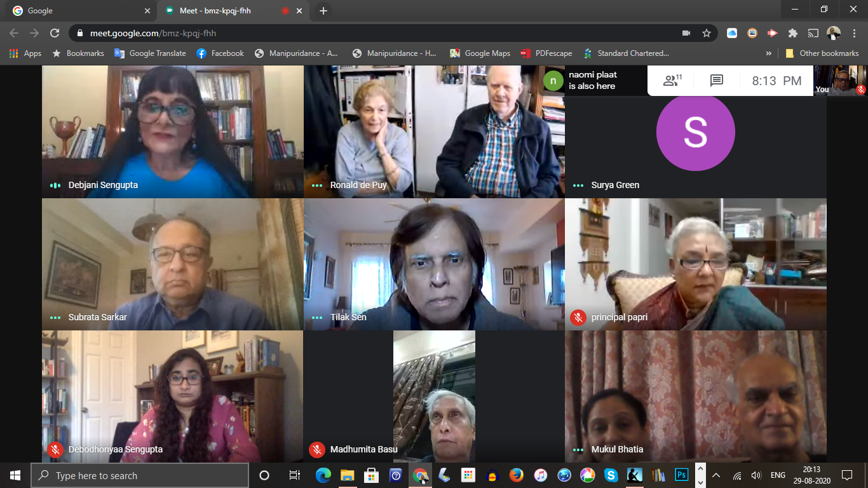Open the Chrome extensions puzzle icon
The width and height of the screenshot is (868, 488).
[x=792, y=33]
